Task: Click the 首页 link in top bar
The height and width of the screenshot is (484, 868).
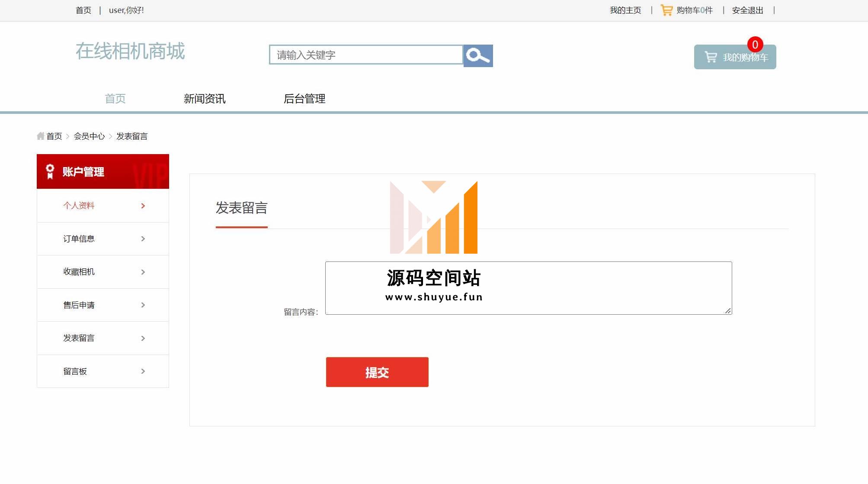Action: (83, 10)
